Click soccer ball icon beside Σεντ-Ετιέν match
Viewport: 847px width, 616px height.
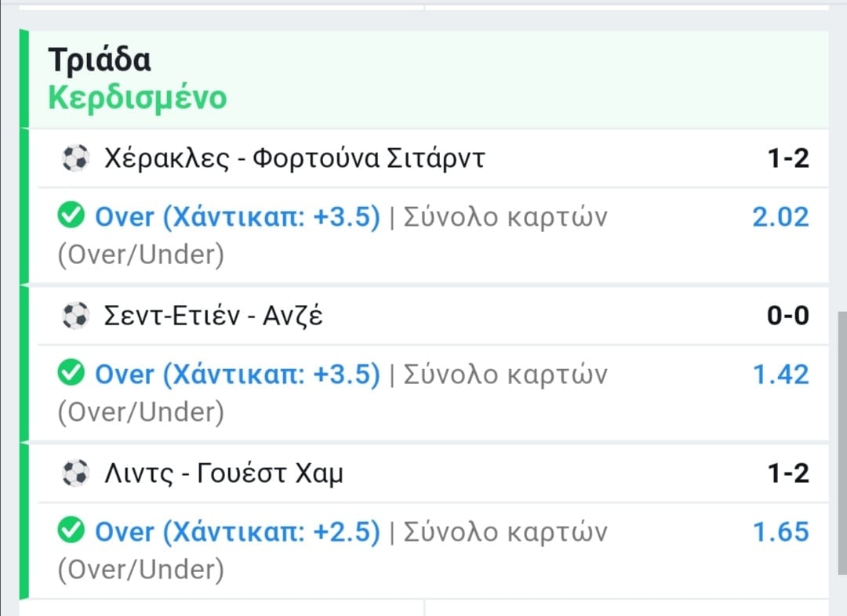click(x=75, y=317)
